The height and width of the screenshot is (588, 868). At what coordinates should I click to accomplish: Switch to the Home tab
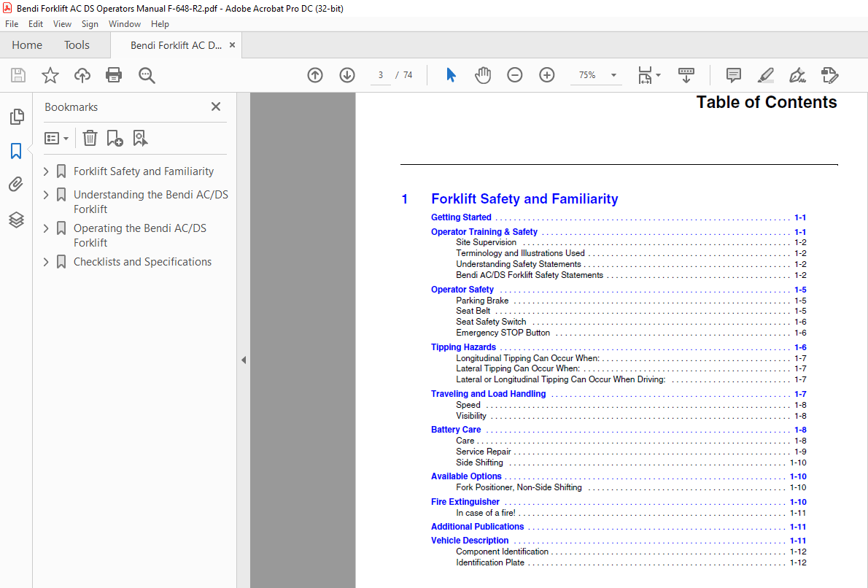tap(26, 45)
